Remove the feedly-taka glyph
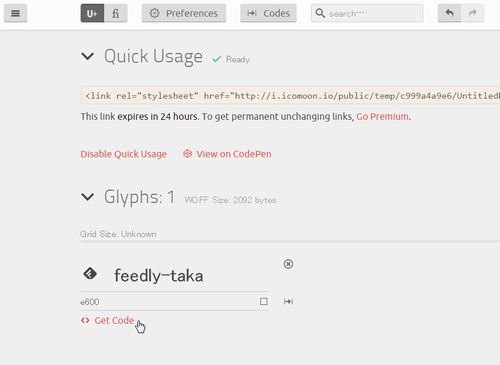The height and width of the screenshot is (365, 500). [x=288, y=264]
